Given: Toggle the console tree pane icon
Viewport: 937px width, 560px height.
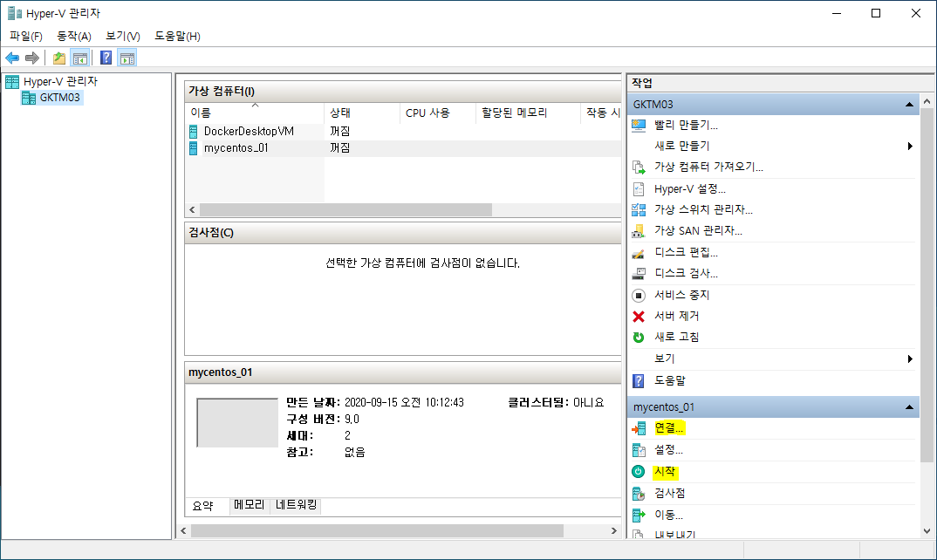Looking at the screenshot, I should click(79, 58).
